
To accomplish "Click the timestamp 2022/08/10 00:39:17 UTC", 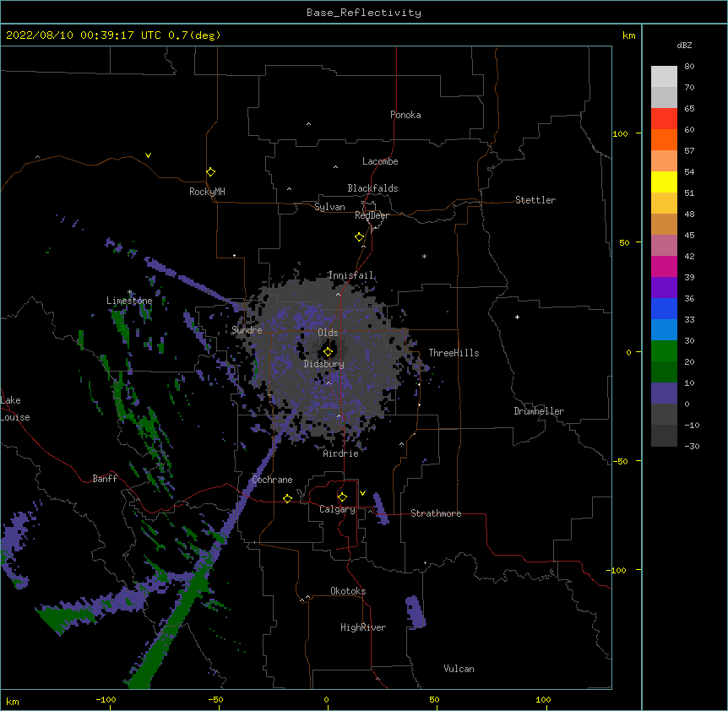I will tap(84, 35).
